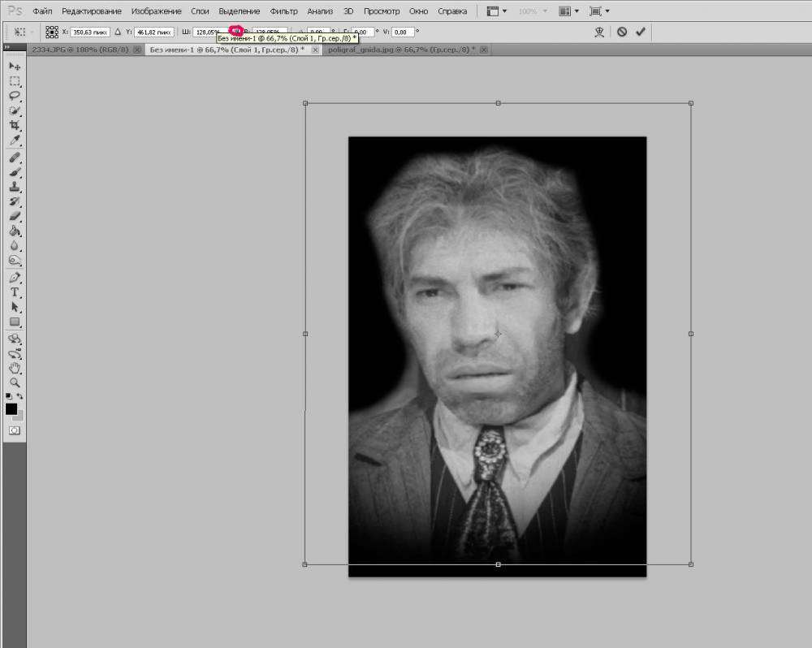Toggle Quick Mask mode

[x=15, y=430]
